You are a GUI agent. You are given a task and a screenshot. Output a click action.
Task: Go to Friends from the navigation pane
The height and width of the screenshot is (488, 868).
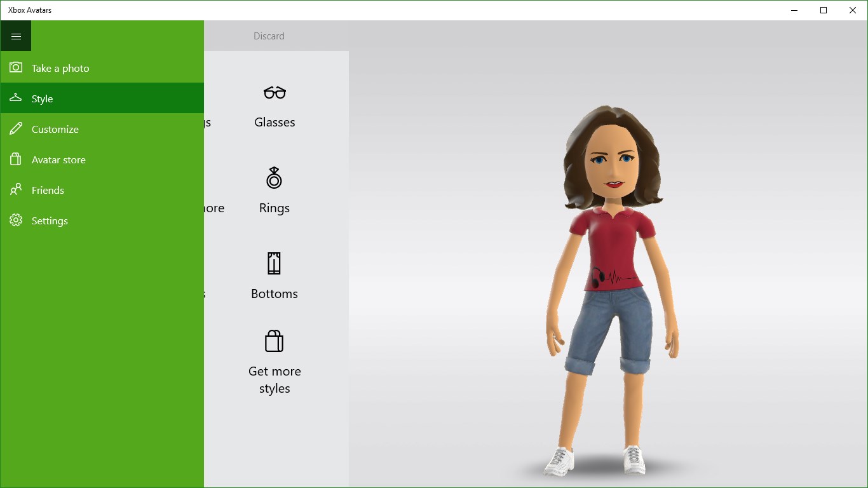click(x=48, y=190)
